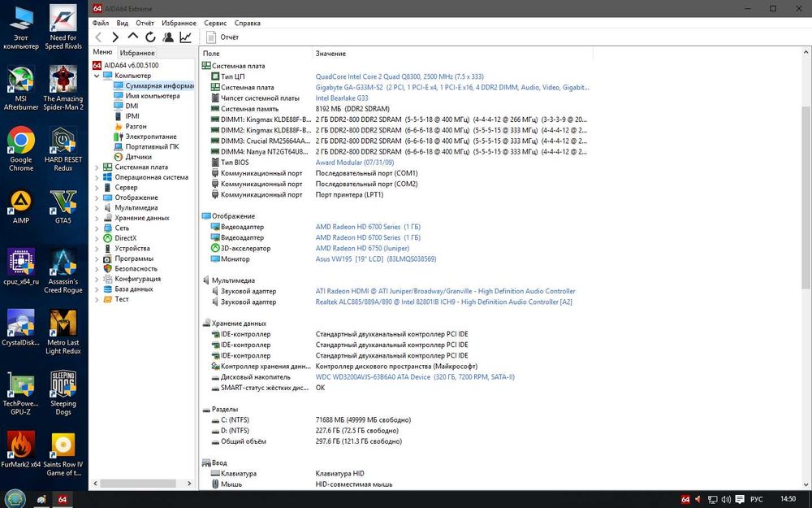This screenshot has height=508, width=812.
Task: Open the Сервис menu
Action: (x=215, y=23)
